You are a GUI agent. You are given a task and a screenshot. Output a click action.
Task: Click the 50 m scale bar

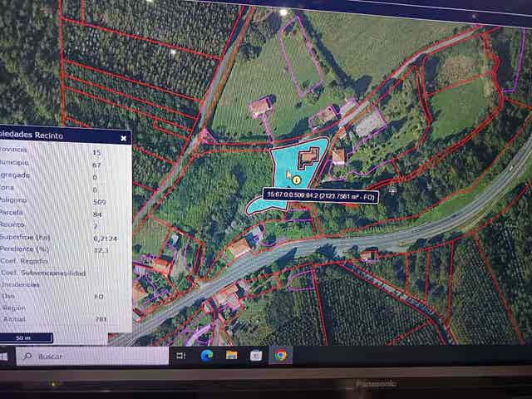click(x=25, y=337)
